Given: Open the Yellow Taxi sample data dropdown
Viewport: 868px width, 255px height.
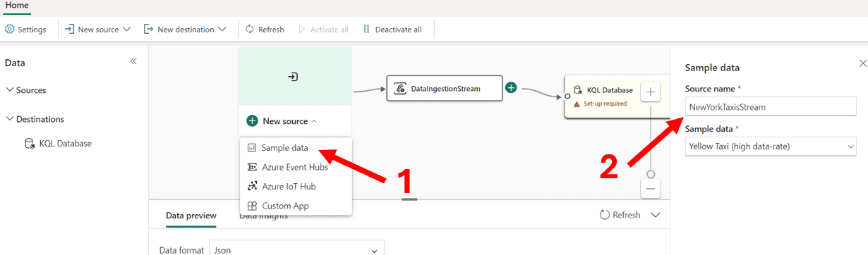Looking at the screenshot, I should point(771,147).
